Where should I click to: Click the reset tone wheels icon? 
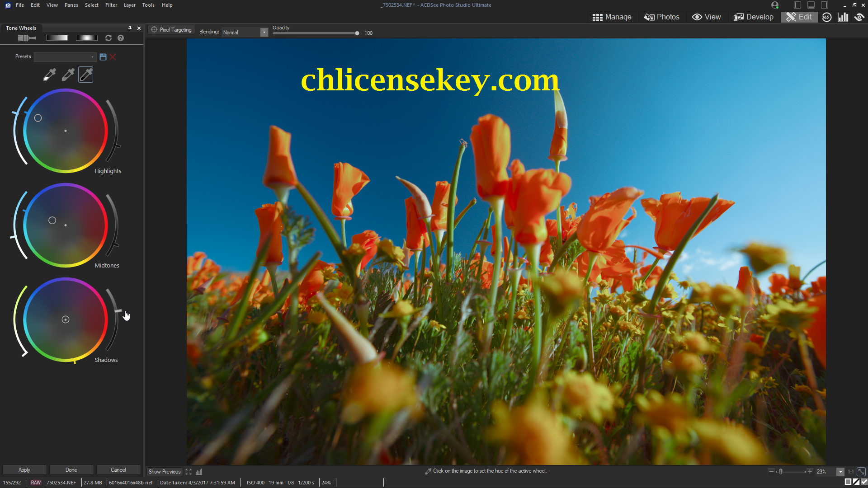tap(108, 38)
